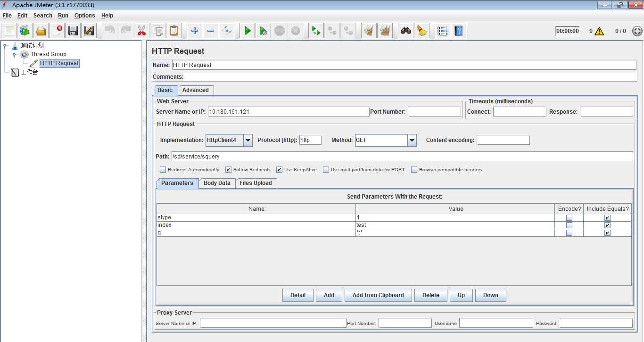Open the File menu
The width and height of the screenshot is (644, 342).
click(x=7, y=16)
